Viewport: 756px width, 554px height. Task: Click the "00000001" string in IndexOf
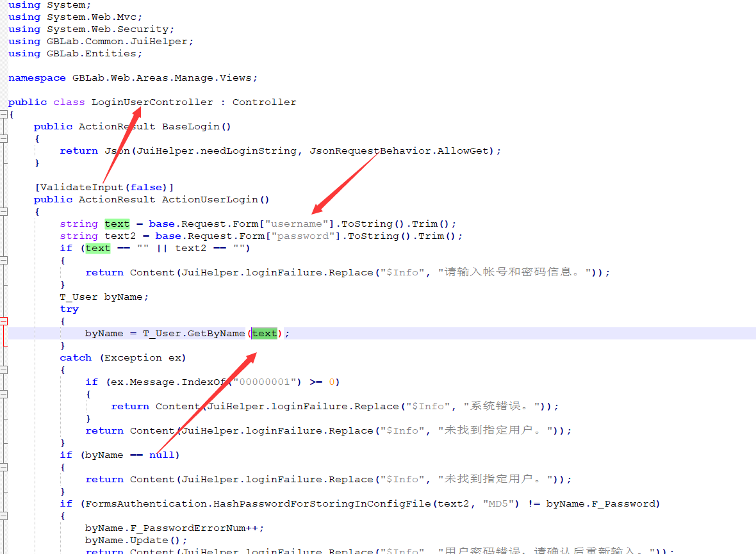(x=267, y=382)
